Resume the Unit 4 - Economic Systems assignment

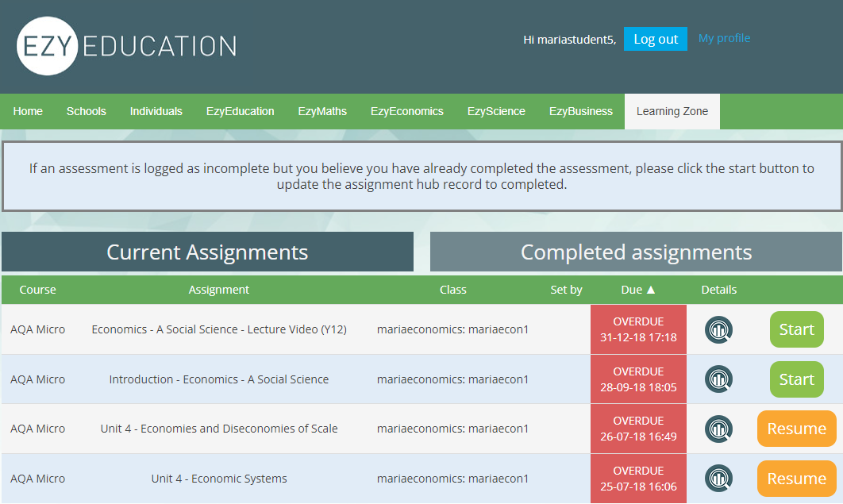(x=797, y=479)
